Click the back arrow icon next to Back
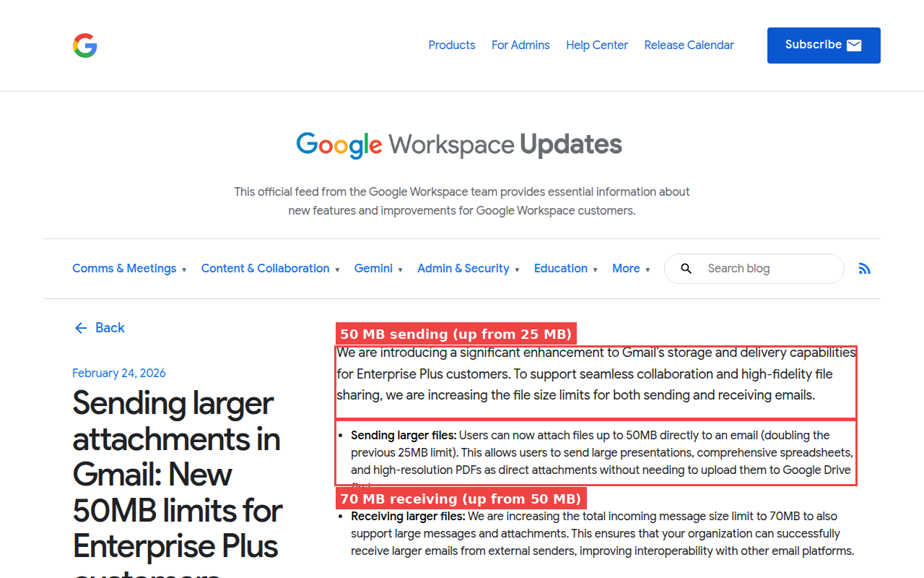This screenshot has height=578, width=924. pyautogui.click(x=81, y=328)
